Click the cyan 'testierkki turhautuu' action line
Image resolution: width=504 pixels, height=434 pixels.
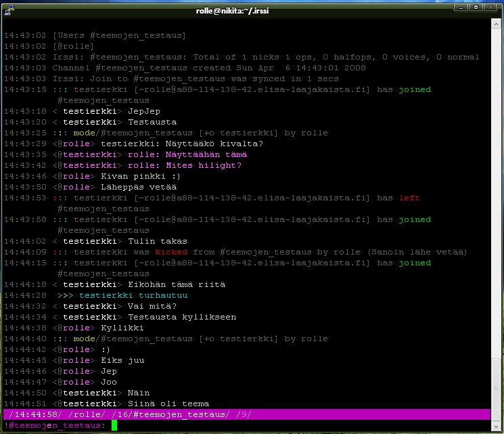(133, 295)
